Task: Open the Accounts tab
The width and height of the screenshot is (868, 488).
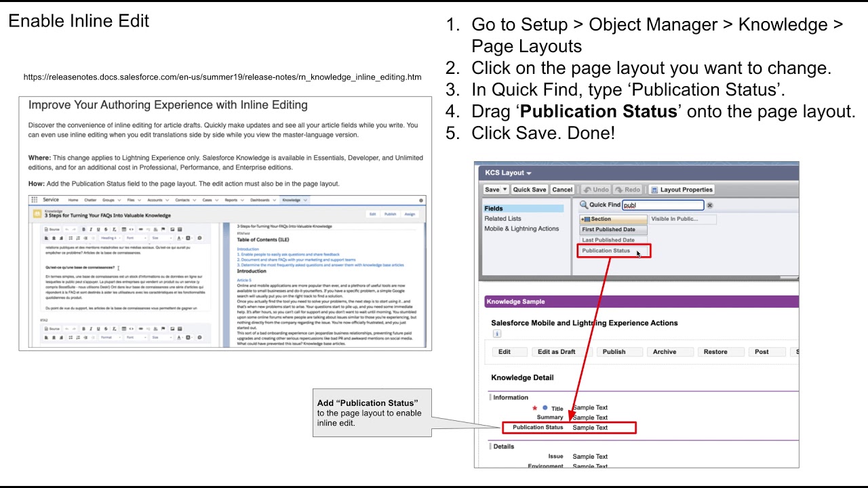Action: (x=158, y=200)
